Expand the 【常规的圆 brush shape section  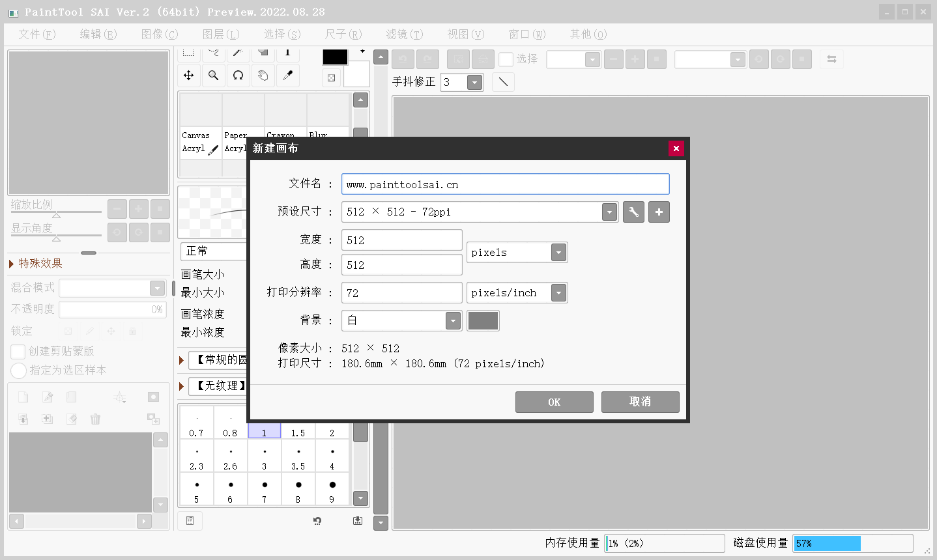coord(182,360)
